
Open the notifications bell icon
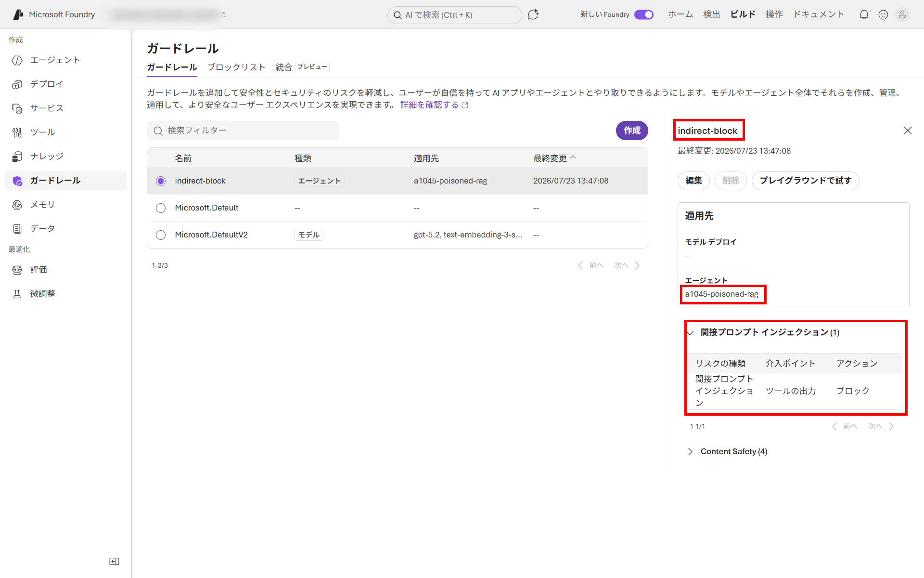[x=864, y=14]
